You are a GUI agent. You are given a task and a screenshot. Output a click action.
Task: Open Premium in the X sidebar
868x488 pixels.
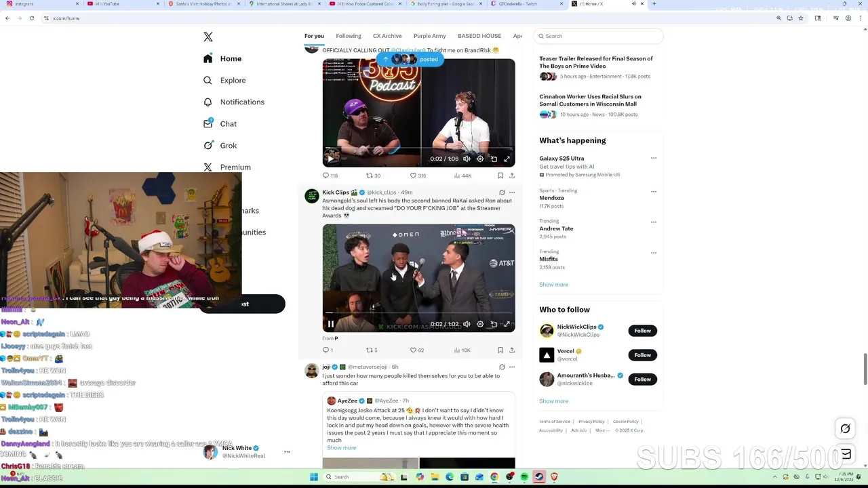click(227, 167)
